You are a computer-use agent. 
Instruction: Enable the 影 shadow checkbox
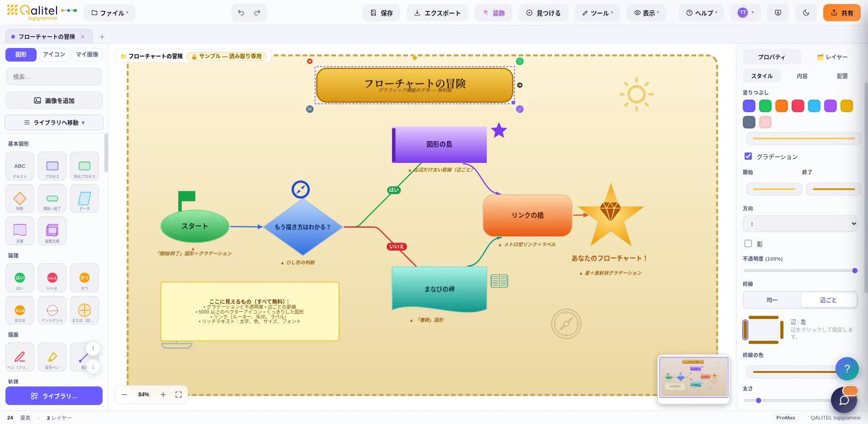[748, 243]
